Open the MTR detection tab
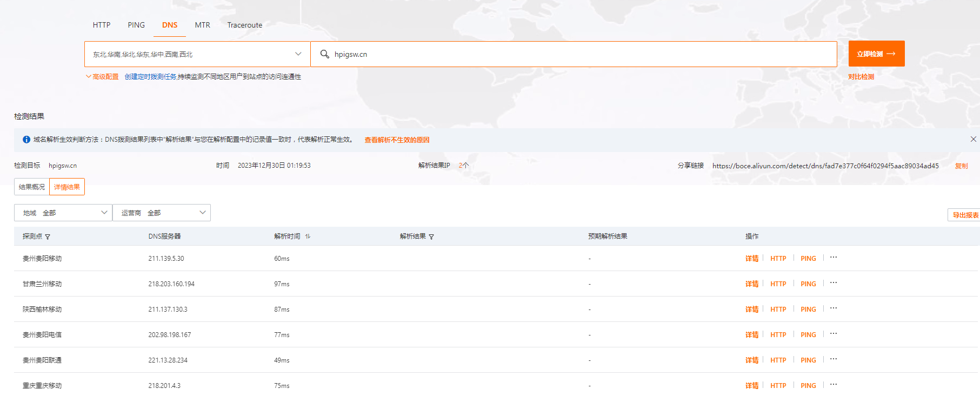The image size is (980, 395). tap(203, 25)
